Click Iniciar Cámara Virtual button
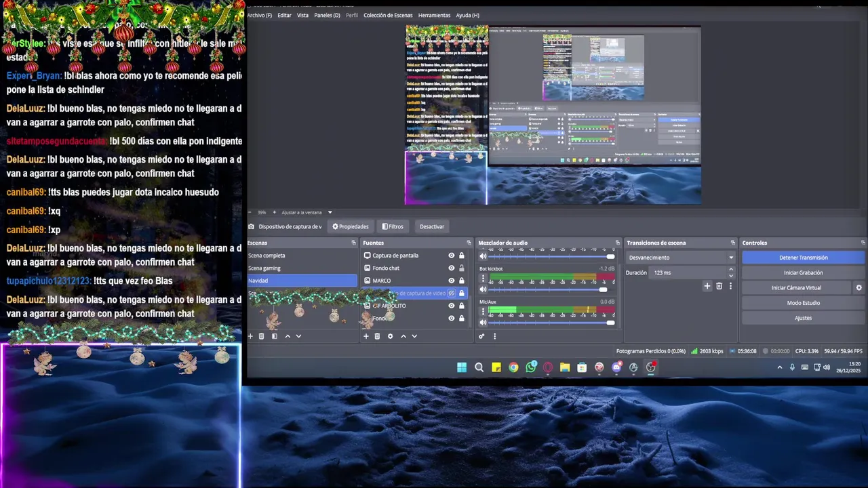 point(796,288)
